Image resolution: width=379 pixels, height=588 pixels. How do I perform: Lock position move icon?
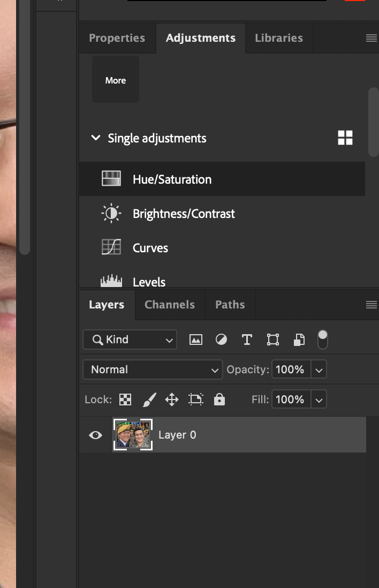coord(172,399)
